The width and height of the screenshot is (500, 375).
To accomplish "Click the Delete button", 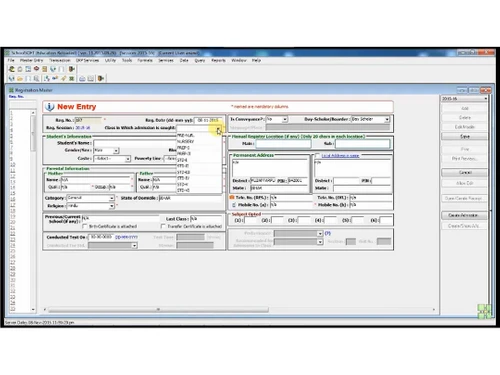I will pyautogui.click(x=464, y=118).
